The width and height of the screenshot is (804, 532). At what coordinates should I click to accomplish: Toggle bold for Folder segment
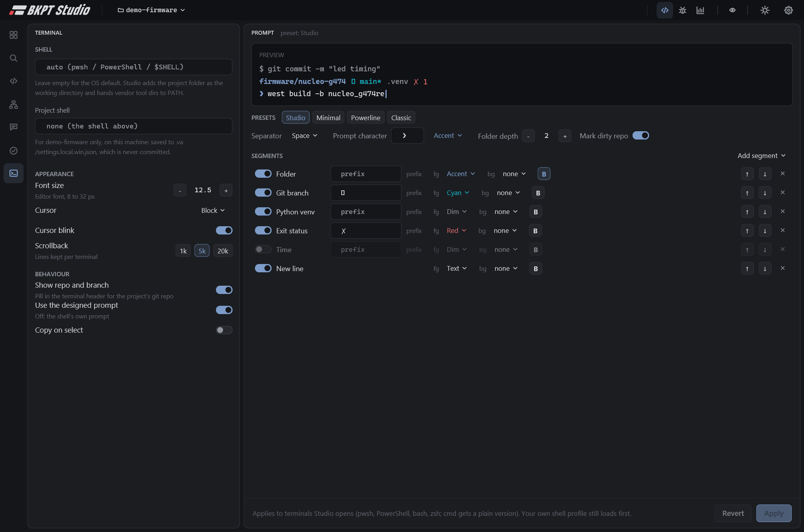coord(544,174)
